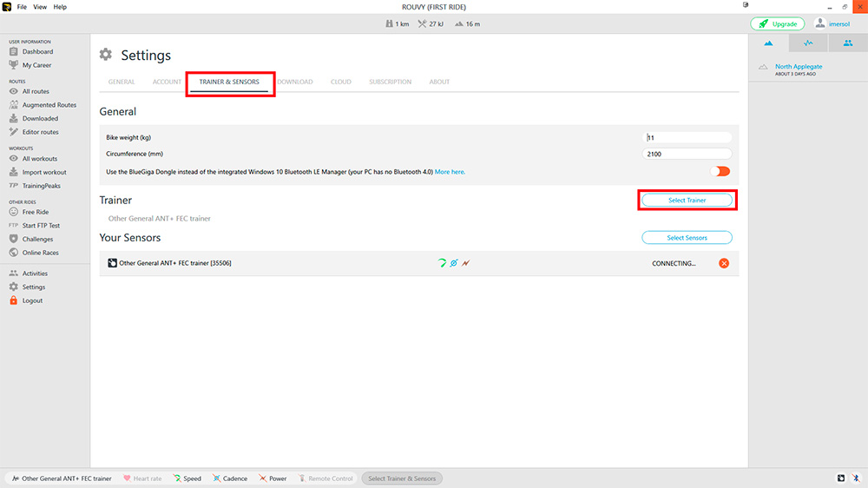
Task: Open TrainingPeaks workouts
Action: pyautogui.click(x=35, y=186)
